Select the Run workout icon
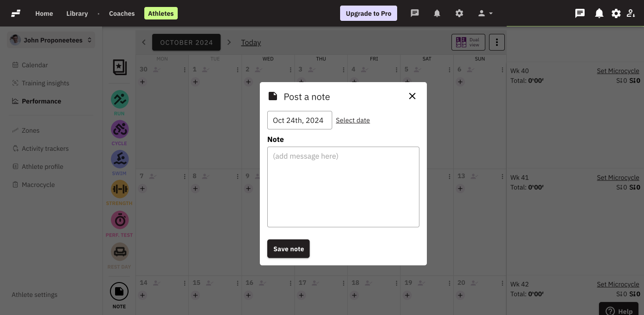This screenshot has width=644, height=315. point(119,99)
